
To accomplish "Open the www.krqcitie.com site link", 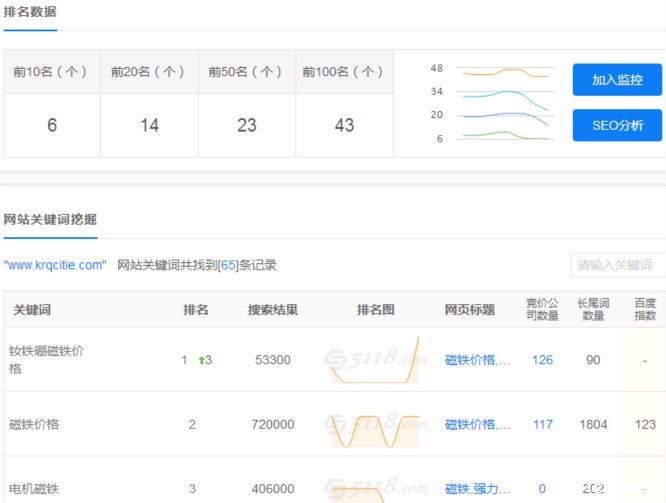I will point(55,265).
